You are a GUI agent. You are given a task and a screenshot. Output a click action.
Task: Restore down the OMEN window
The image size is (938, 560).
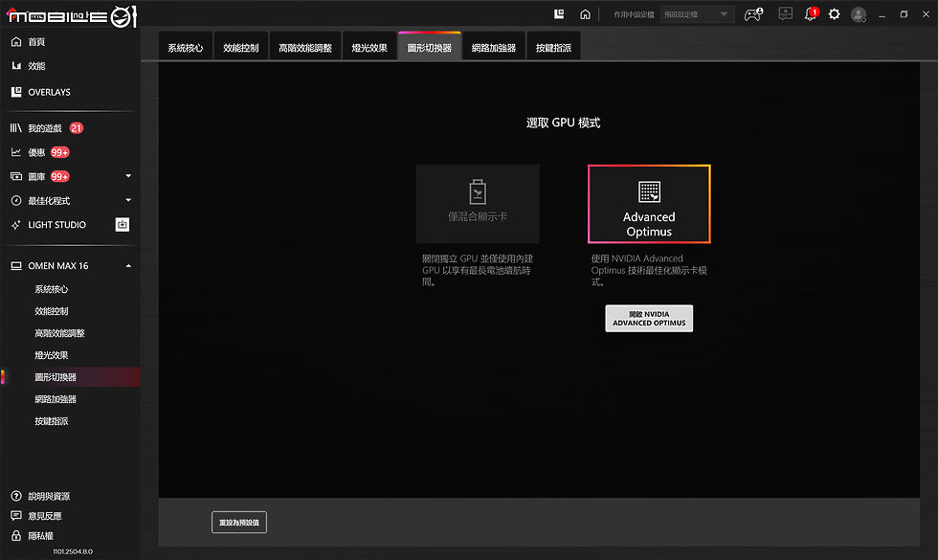point(904,14)
